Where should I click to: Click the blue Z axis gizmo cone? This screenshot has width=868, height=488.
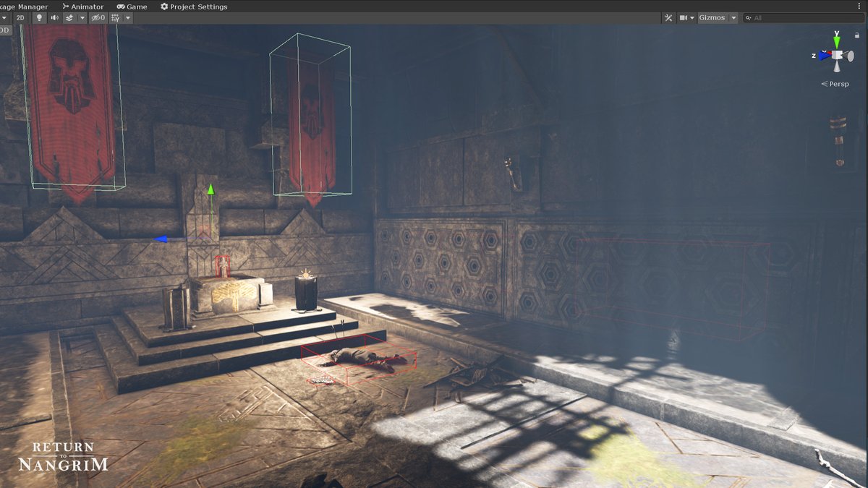(824, 55)
